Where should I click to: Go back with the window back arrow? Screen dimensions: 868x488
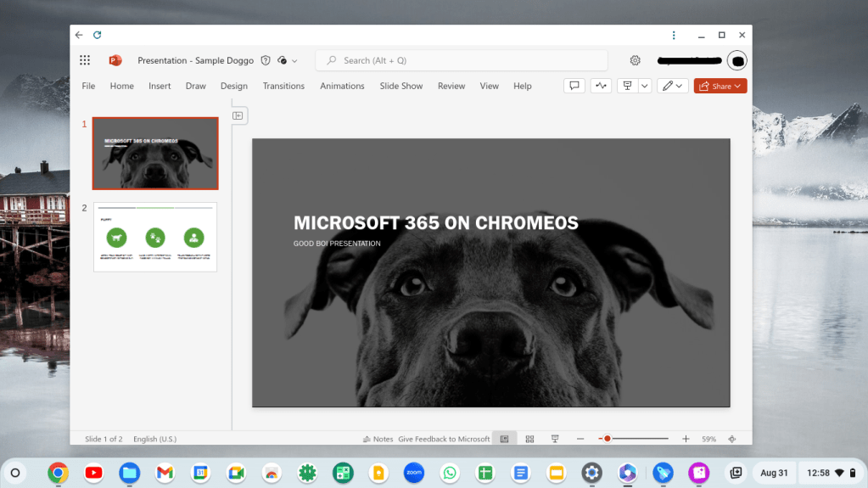tap(79, 35)
